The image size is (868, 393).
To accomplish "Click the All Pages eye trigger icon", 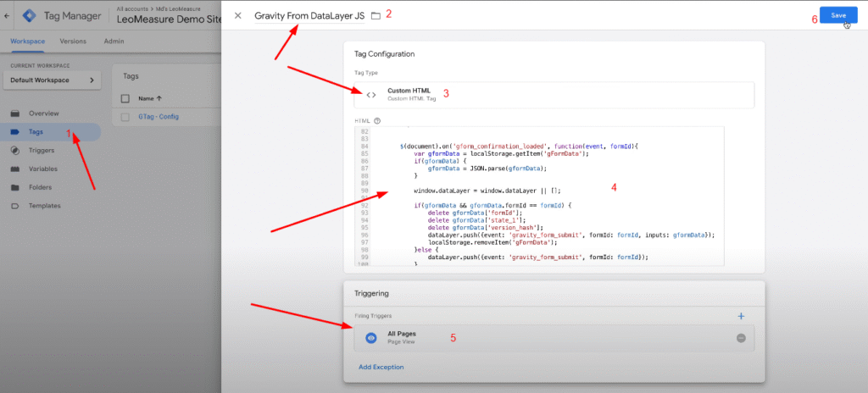I will [x=371, y=338].
